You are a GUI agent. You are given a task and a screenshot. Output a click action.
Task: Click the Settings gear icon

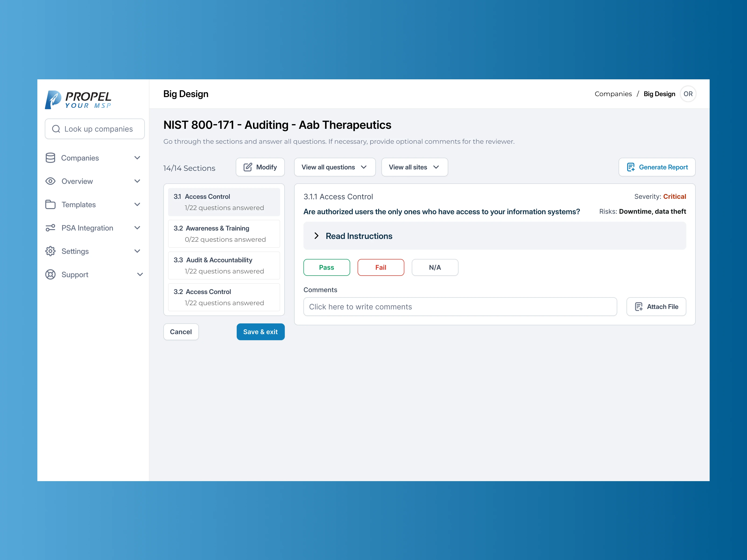pyautogui.click(x=50, y=251)
